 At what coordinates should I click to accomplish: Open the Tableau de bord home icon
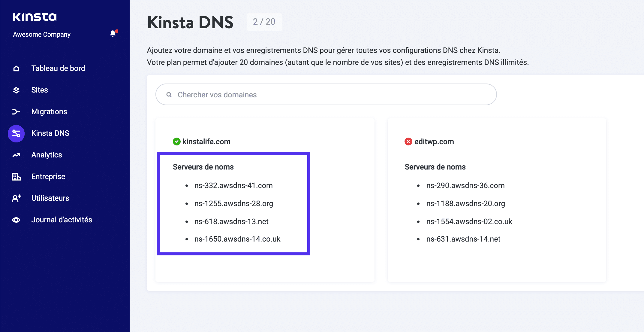(x=16, y=68)
